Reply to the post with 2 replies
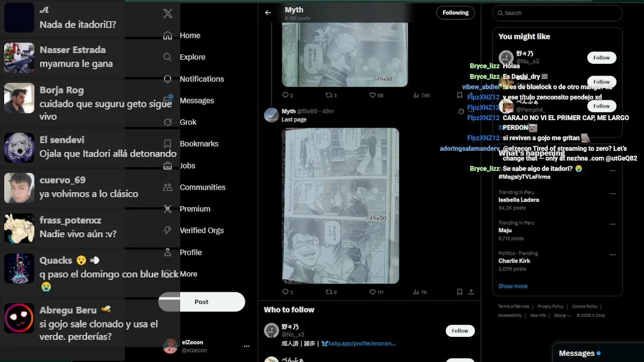The height and width of the screenshot is (362, 644). click(285, 95)
